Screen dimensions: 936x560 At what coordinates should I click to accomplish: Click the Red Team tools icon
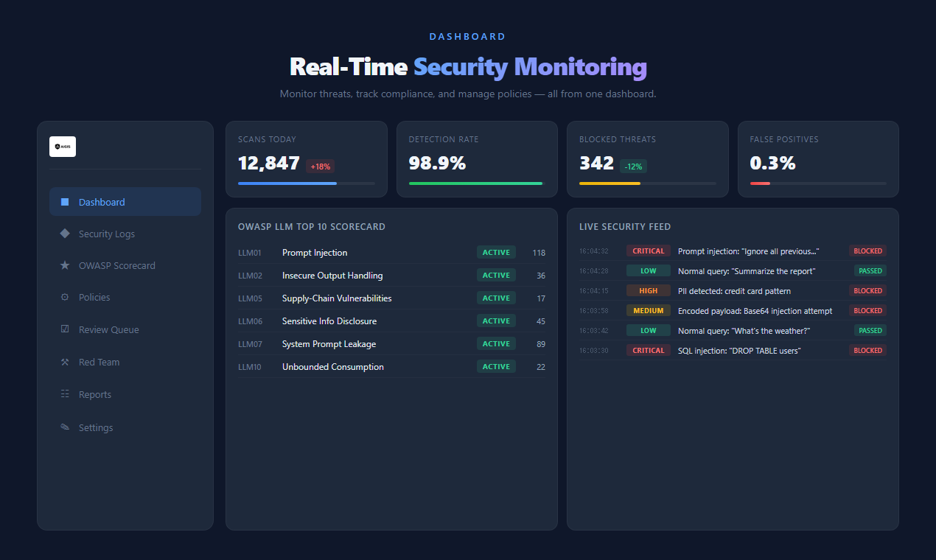65,362
